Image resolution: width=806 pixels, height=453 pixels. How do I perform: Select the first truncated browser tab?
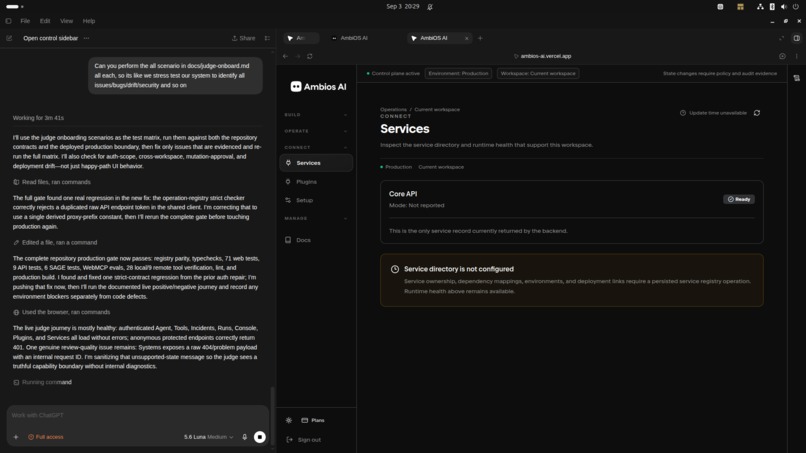click(301, 38)
